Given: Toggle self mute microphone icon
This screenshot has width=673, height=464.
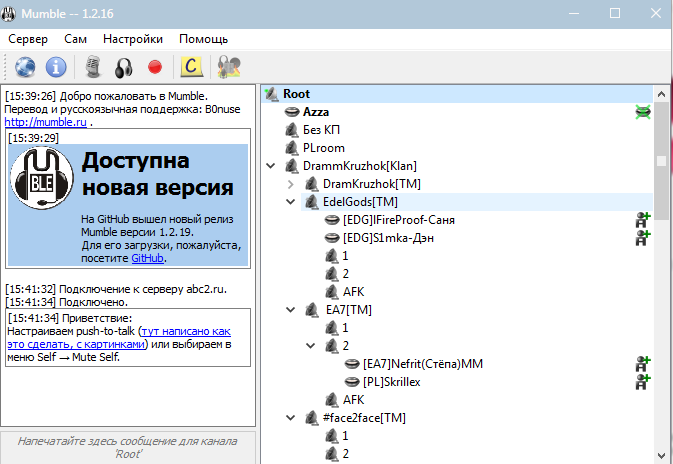Looking at the screenshot, I should [x=93, y=67].
